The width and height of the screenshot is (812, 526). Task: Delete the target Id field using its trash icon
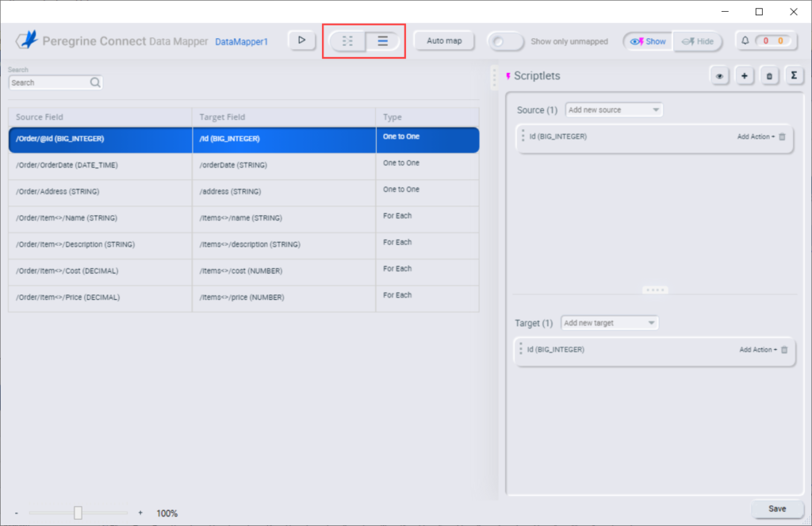pyautogui.click(x=784, y=350)
